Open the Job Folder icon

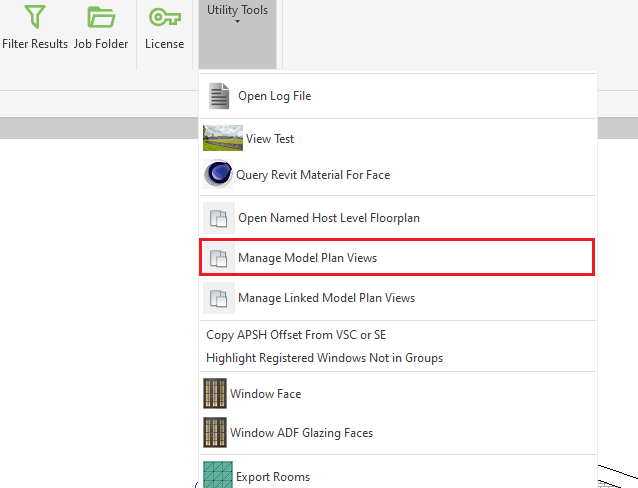[100, 17]
